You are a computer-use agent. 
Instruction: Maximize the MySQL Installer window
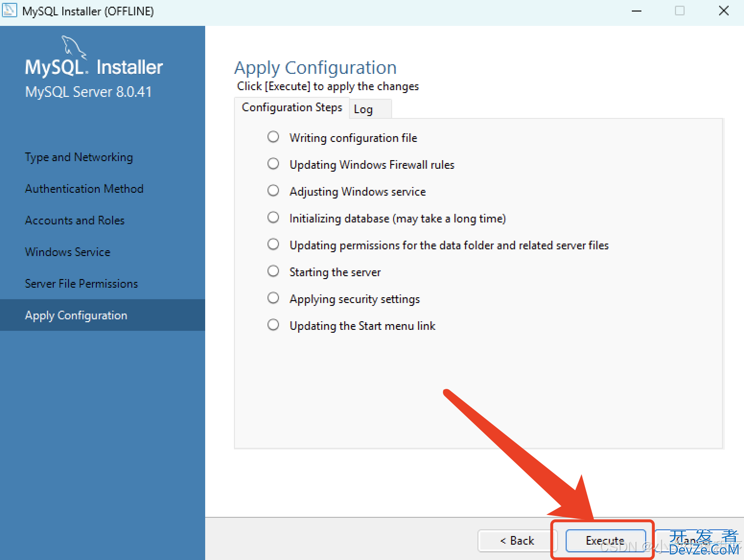[680, 11]
